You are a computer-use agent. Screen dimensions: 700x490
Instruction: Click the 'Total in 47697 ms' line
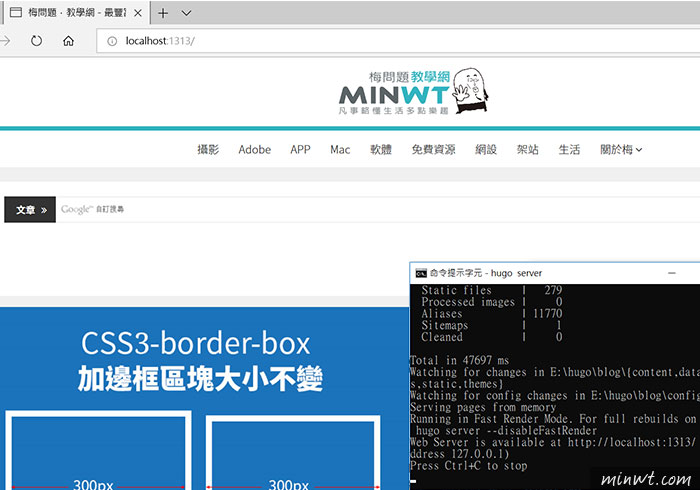pyautogui.click(x=459, y=360)
